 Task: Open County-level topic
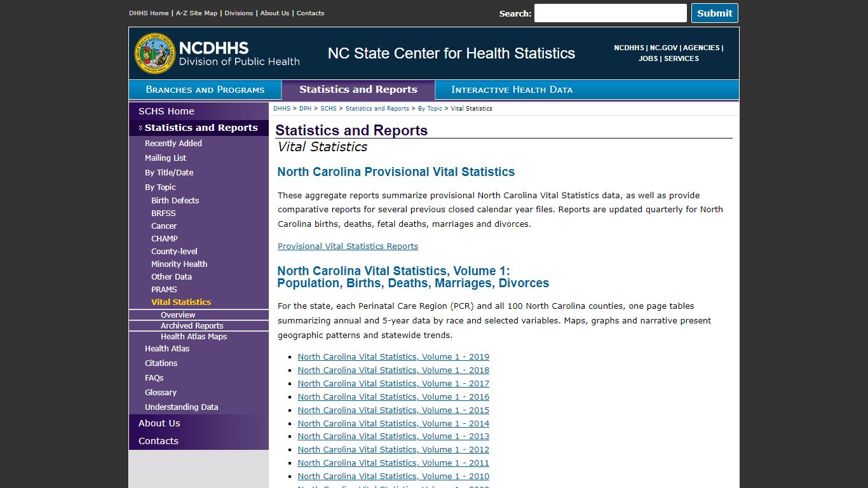(x=174, y=252)
